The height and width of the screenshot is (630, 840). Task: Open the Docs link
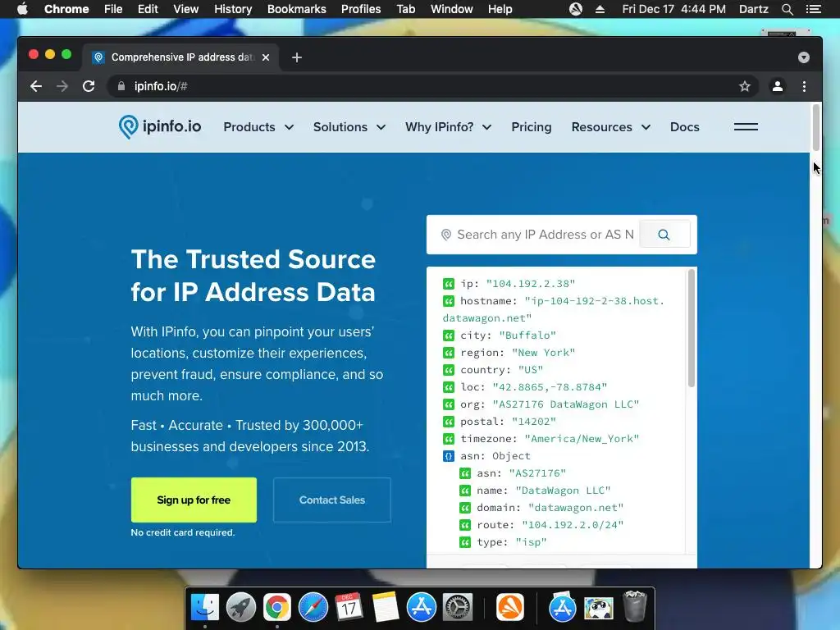[x=685, y=127]
